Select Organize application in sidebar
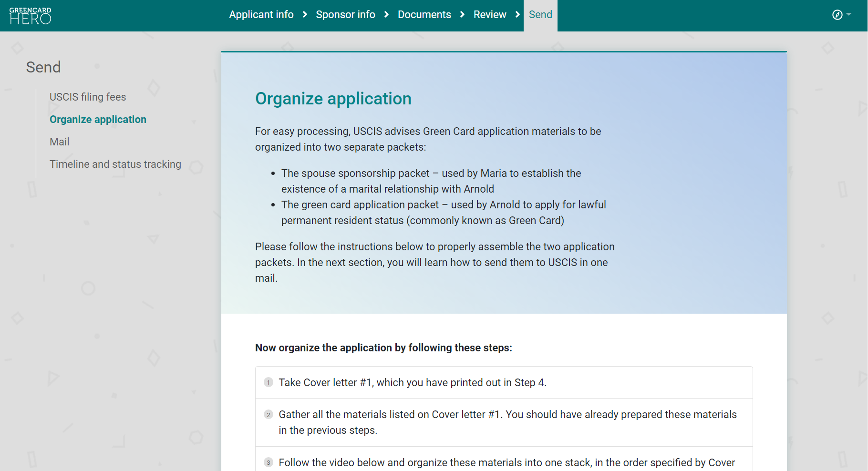868x471 pixels. 98,119
